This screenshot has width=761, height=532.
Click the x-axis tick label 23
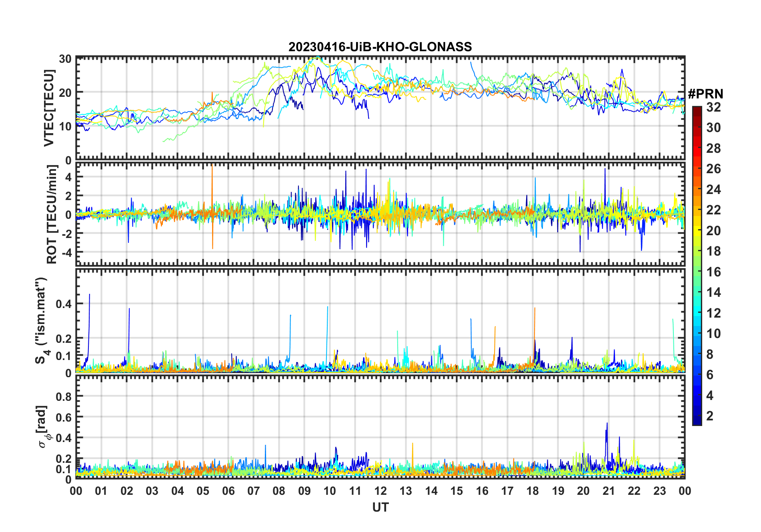coord(659,491)
